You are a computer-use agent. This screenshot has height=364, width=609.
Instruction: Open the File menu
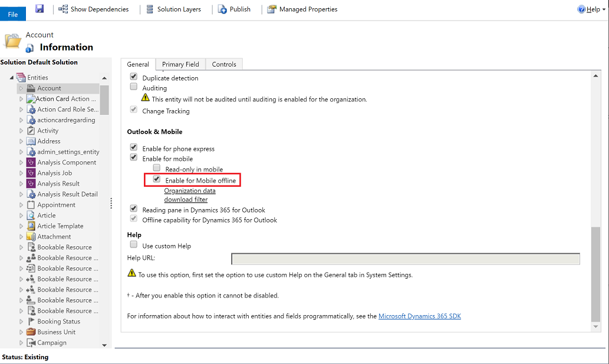[12, 13]
